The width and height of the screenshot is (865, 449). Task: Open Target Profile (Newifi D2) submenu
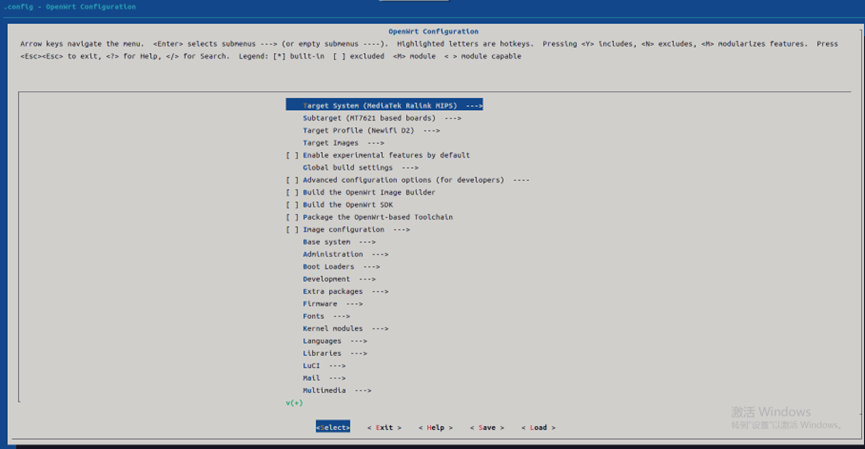click(371, 130)
